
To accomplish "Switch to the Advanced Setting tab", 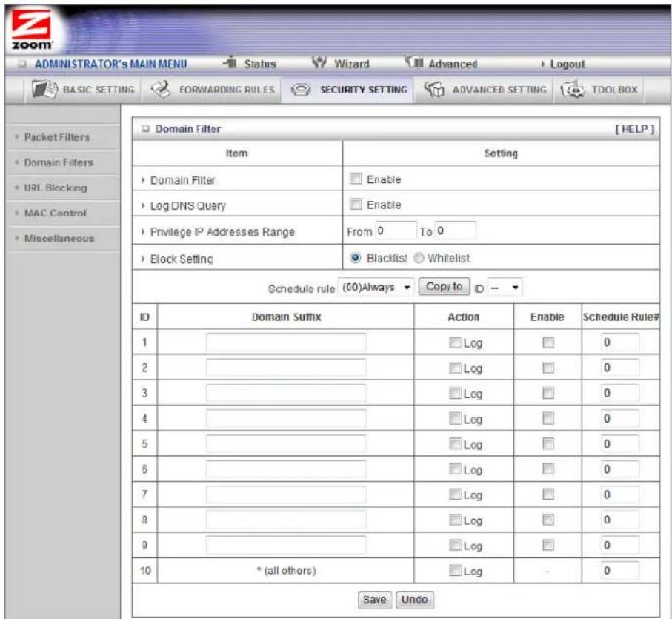I will (485, 90).
